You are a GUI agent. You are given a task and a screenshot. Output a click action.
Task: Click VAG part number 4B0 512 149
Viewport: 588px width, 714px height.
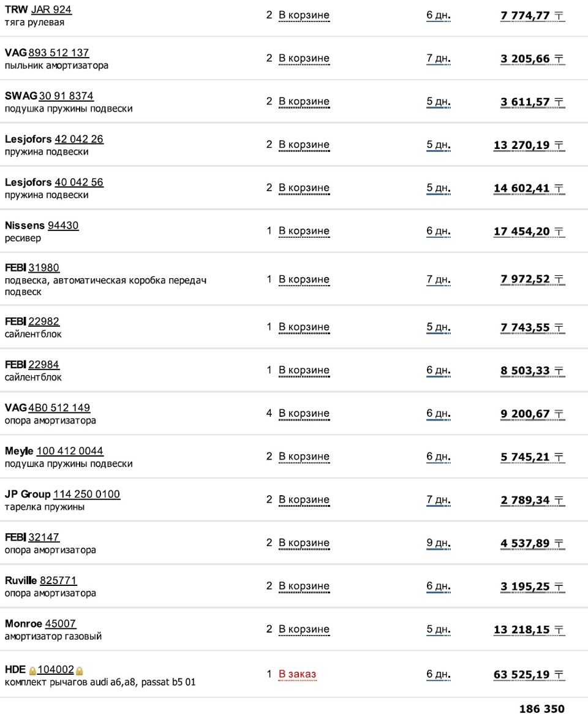pos(59,408)
